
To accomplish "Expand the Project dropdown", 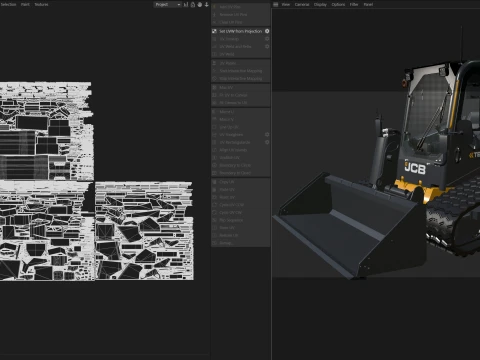I will [x=168, y=5].
